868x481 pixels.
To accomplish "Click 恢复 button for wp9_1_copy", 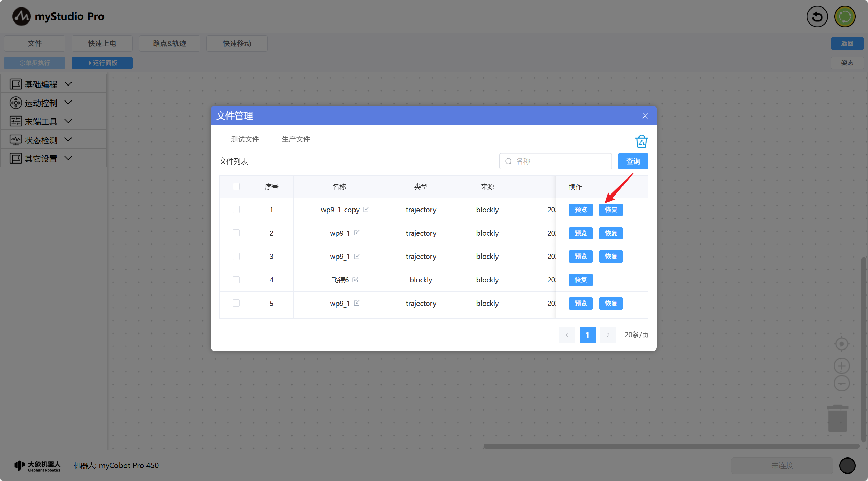I will point(611,210).
